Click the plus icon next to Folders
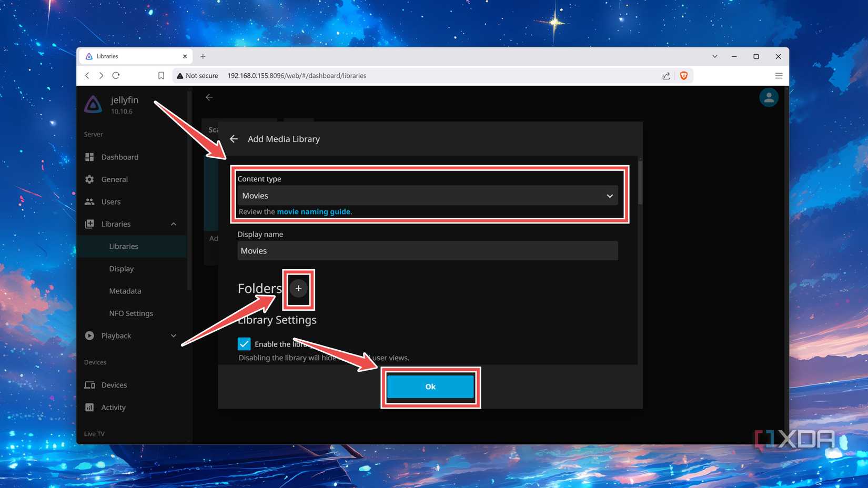 pyautogui.click(x=298, y=289)
